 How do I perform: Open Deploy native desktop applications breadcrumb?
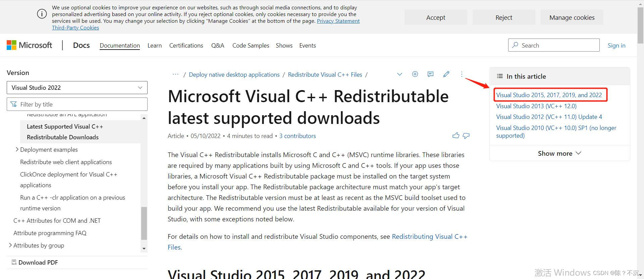click(234, 74)
